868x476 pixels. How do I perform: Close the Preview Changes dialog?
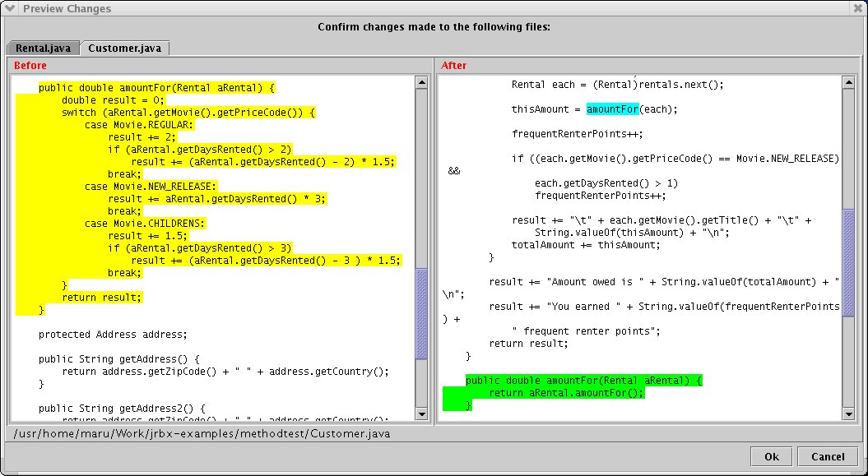pos(858,8)
